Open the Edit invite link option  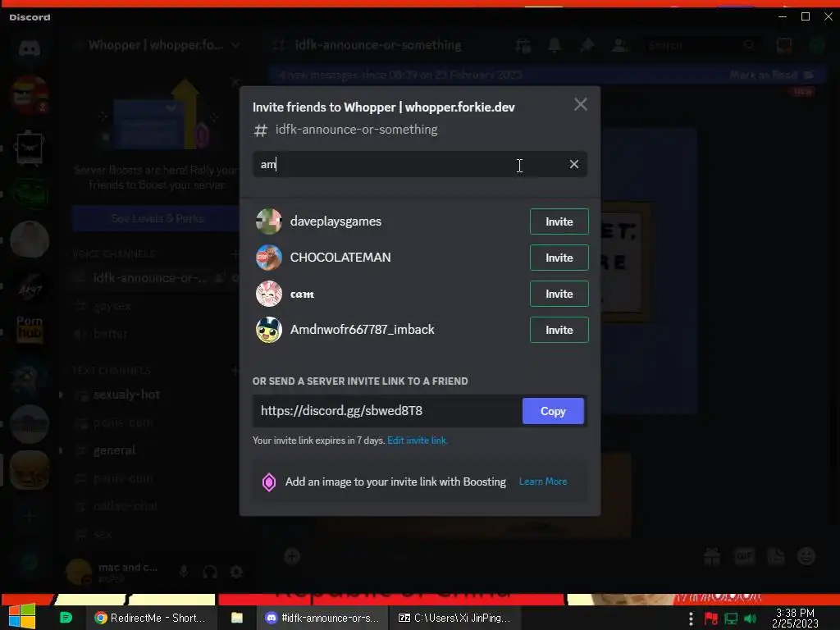(417, 441)
